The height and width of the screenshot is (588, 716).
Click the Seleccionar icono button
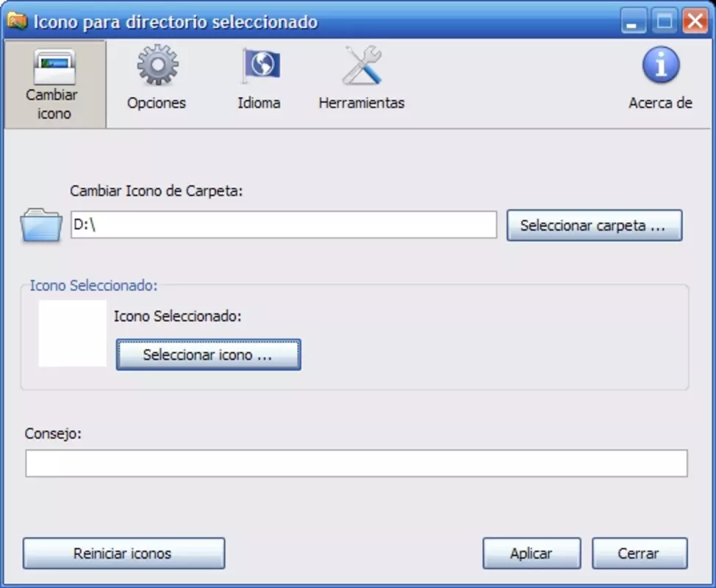point(208,355)
